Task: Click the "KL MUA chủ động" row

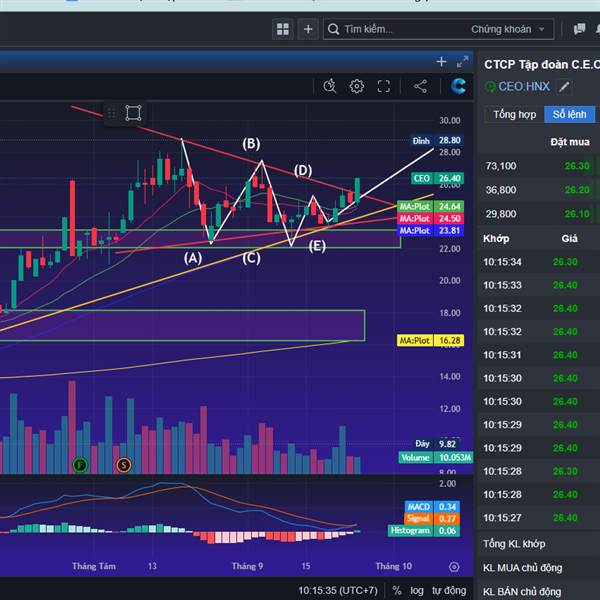Action: (539, 568)
